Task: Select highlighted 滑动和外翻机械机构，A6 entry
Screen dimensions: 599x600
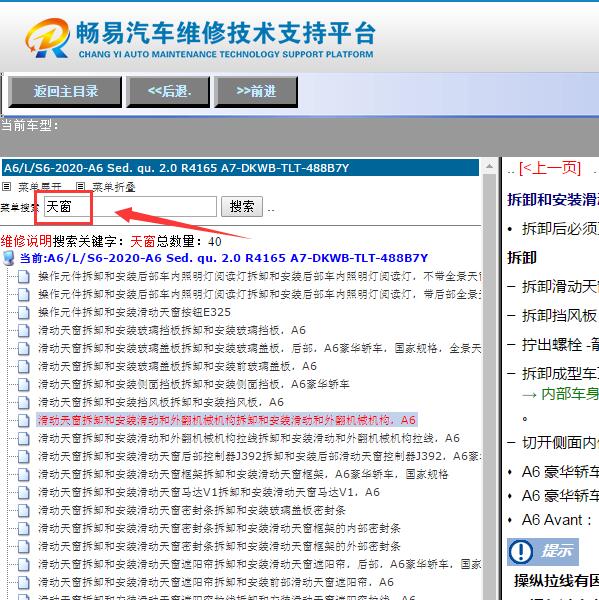Action: point(227,420)
